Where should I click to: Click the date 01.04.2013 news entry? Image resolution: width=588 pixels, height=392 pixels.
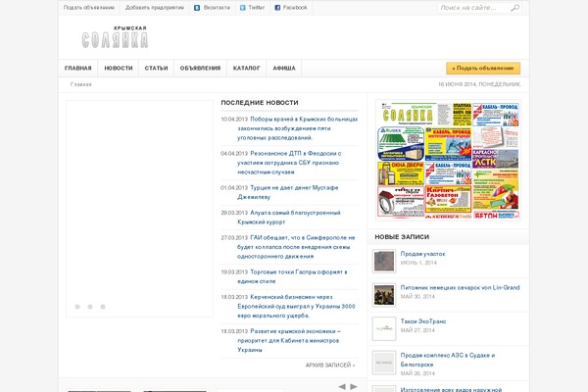pyautogui.click(x=234, y=187)
